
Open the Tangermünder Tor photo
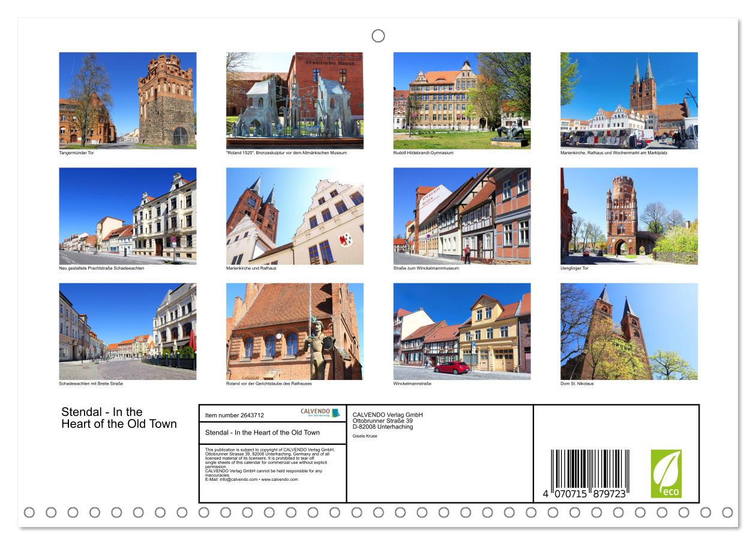(x=128, y=100)
